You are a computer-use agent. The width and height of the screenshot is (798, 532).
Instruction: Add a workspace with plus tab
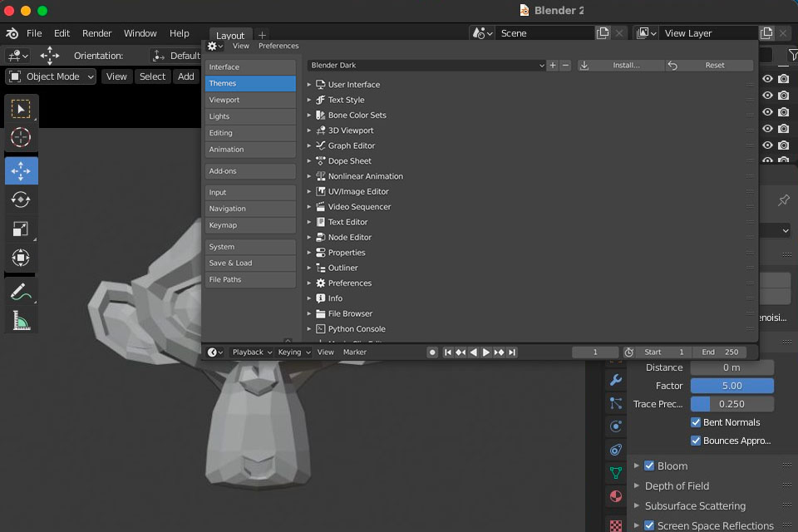tap(262, 35)
